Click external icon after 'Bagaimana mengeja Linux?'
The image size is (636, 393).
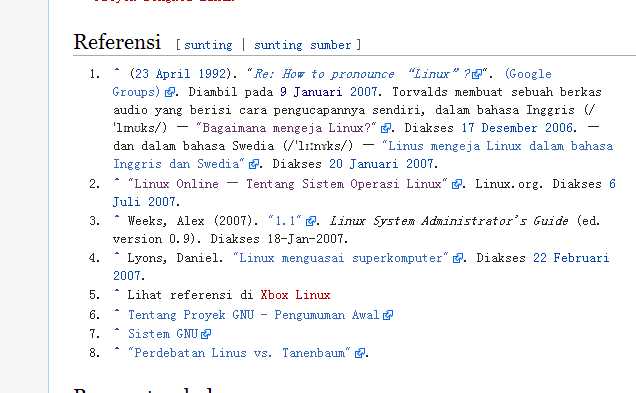385,128
